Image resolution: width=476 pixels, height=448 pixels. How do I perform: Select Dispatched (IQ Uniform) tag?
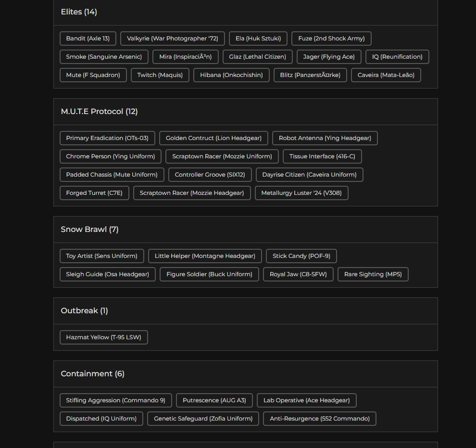pyautogui.click(x=101, y=419)
